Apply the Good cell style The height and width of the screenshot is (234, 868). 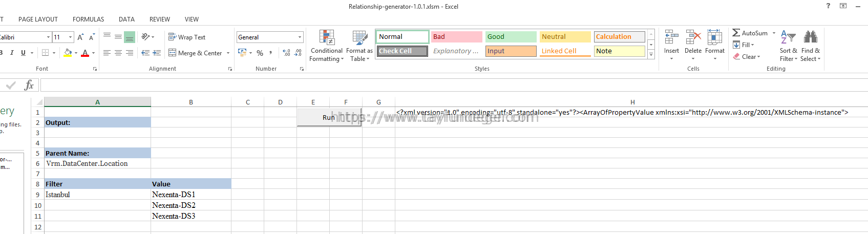tap(511, 37)
